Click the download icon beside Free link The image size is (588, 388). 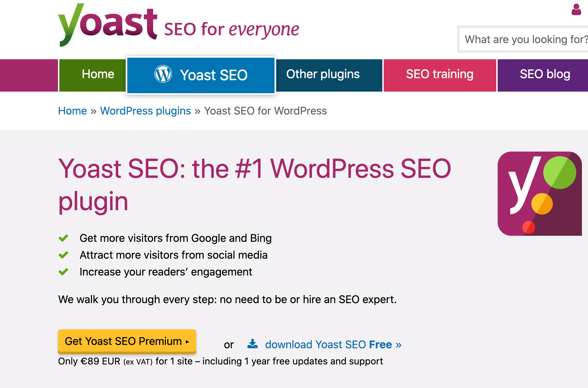253,344
